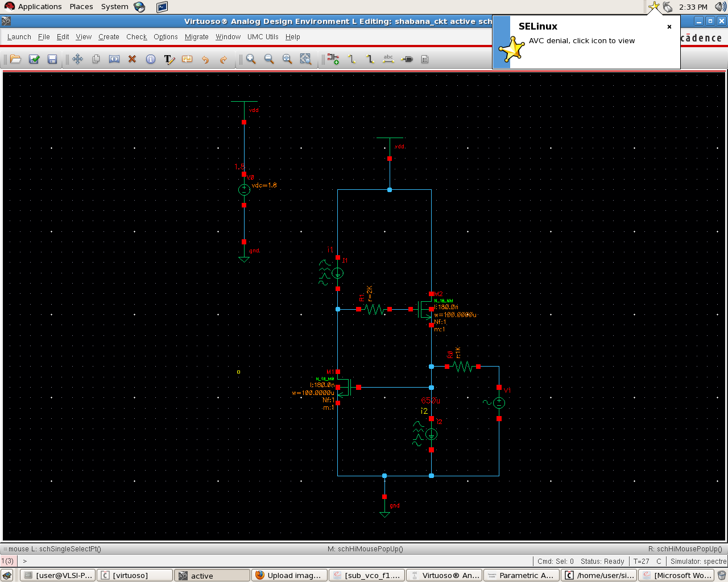Open the Launch menu

coord(19,37)
